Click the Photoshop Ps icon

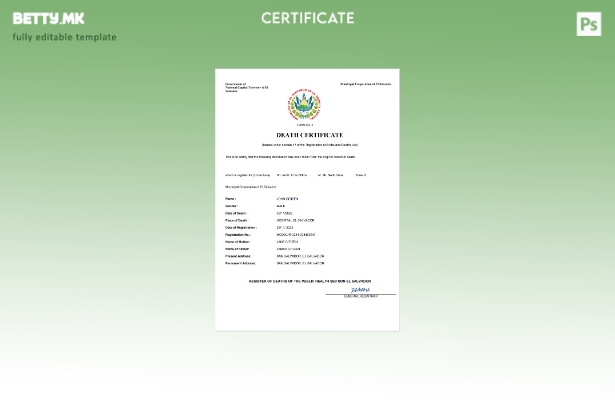588,24
